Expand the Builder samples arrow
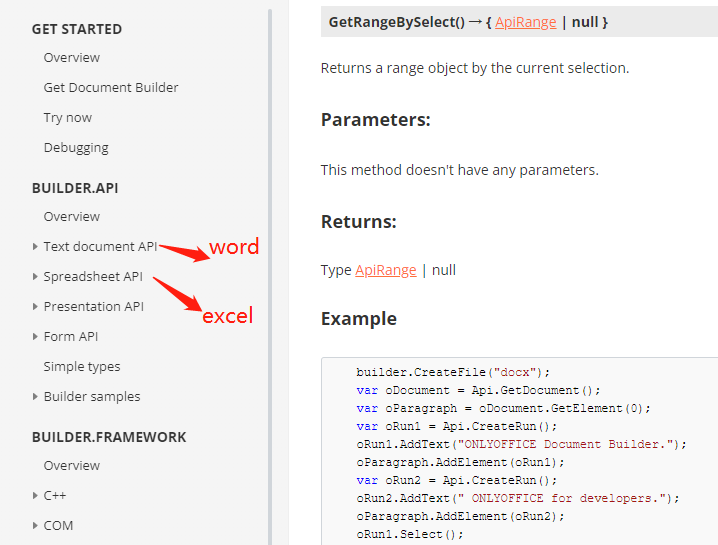Screen dimensions: 718x545 [x=35, y=396]
